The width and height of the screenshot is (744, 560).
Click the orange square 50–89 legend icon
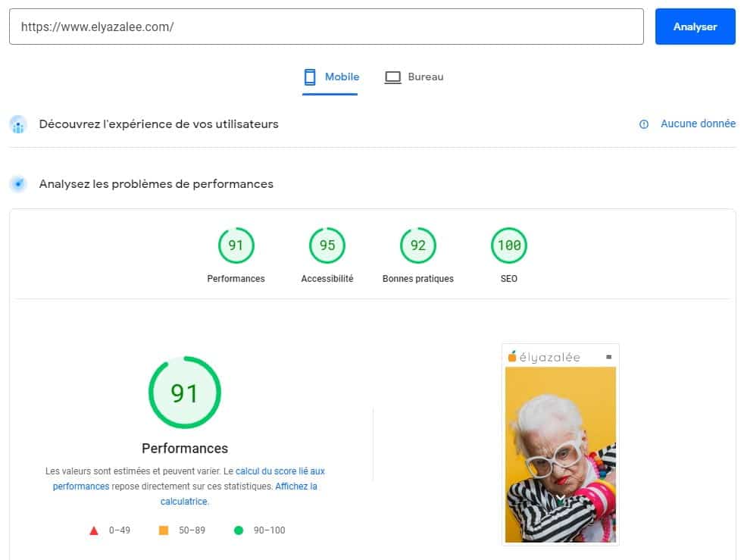163,530
